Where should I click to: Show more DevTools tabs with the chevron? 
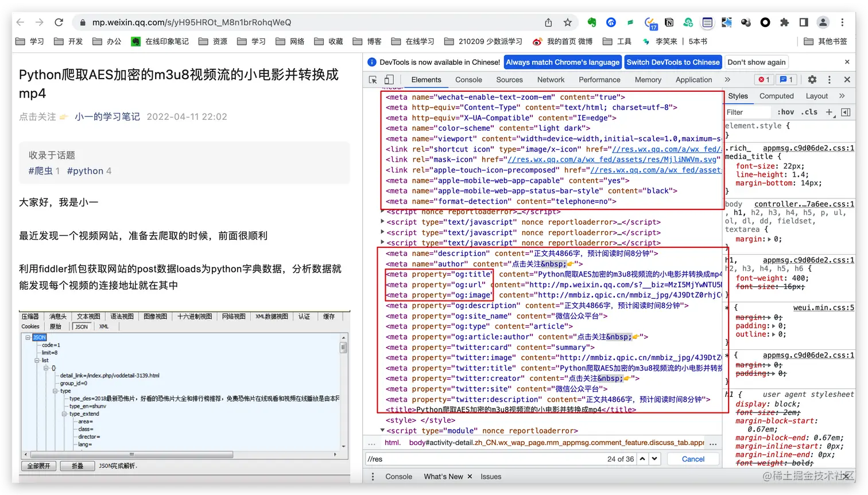[727, 80]
